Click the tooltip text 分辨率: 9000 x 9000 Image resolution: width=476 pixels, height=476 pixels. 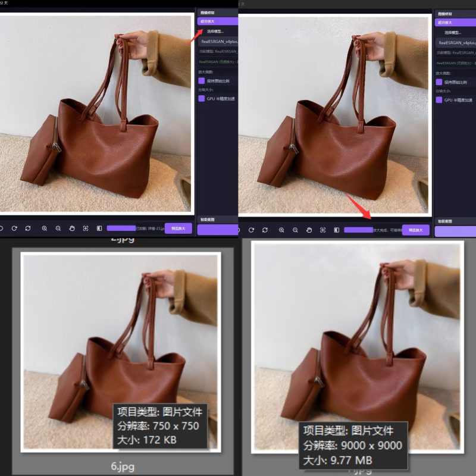point(353,445)
